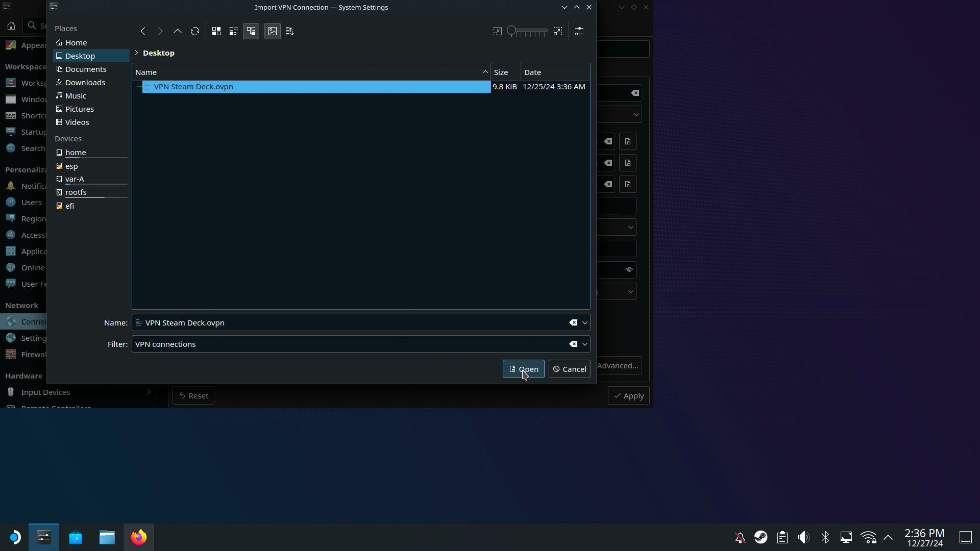980x551 pixels.
Task: Switch to Icons view mode
Action: pos(216,32)
